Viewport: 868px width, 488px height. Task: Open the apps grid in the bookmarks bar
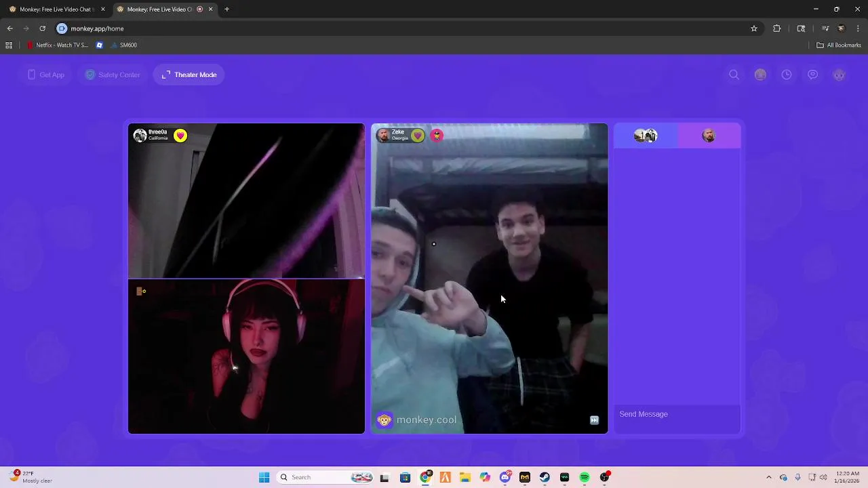pos(9,45)
